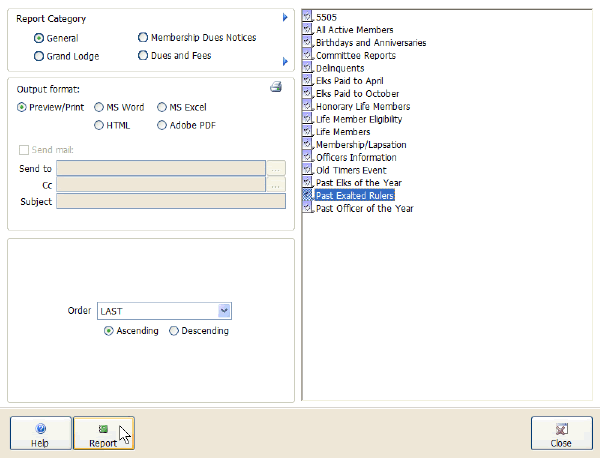
Task: Select Membership Dues Notices category
Action: pyautogui.click(x=144, y=38)
